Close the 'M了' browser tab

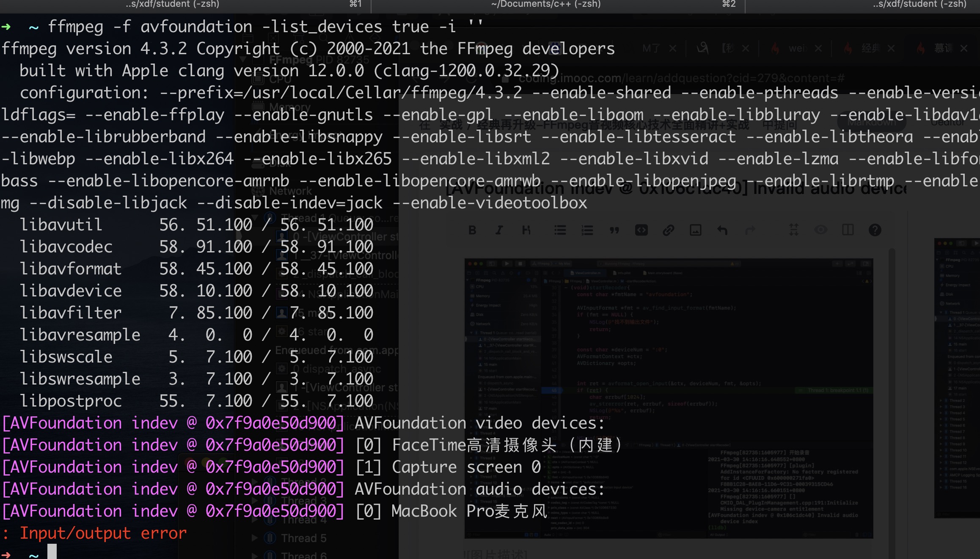tap(673, 48)
